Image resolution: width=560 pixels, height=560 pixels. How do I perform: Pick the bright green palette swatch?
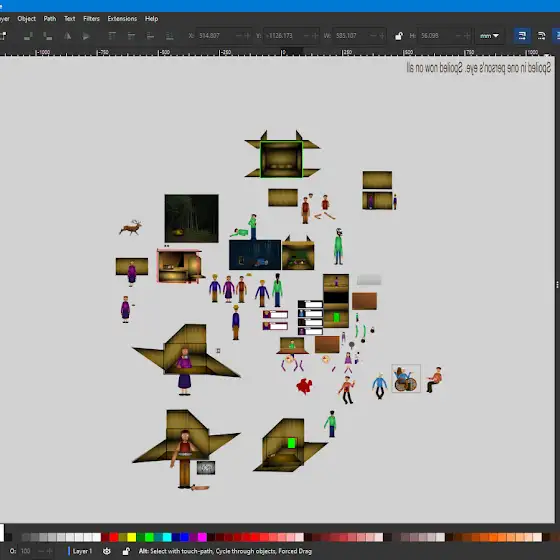point(149,537)
